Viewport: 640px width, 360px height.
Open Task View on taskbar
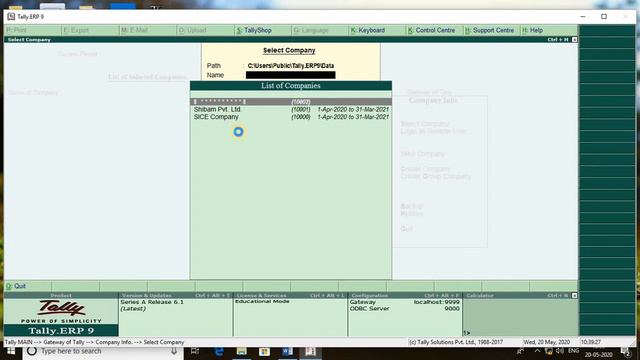coord(195,351)
